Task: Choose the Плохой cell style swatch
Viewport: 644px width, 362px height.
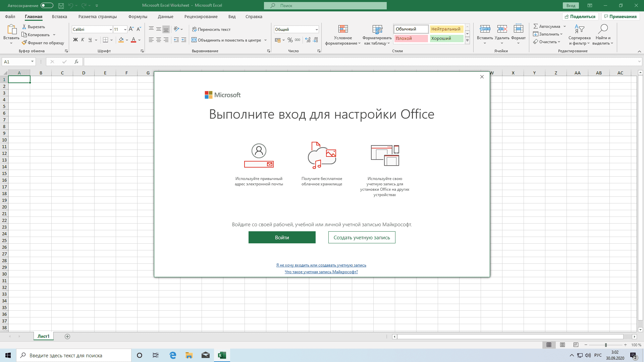Action: pos(411,39)
